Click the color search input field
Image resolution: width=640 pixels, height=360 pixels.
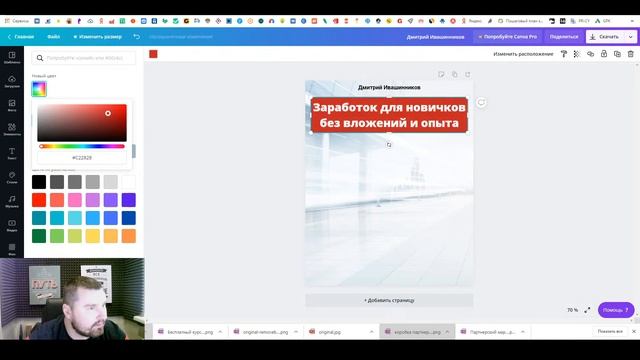(x=84, y=58)
